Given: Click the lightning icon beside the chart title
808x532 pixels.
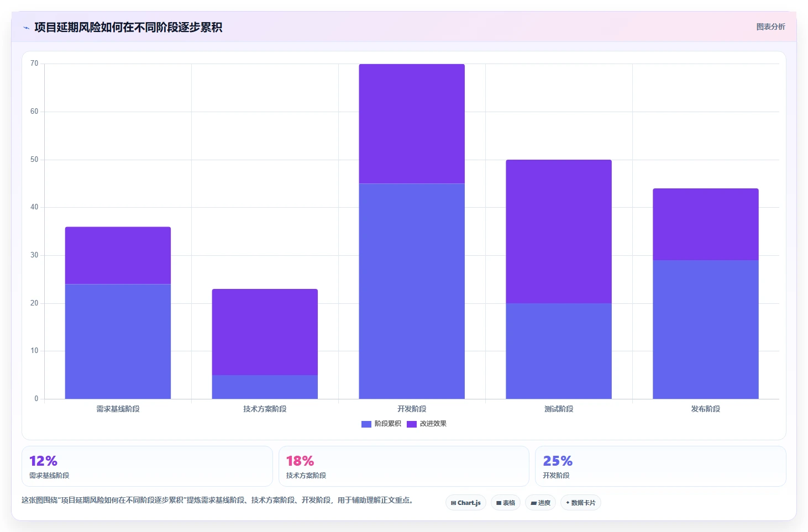Looking at the screenshot, I should [x=26, y=28].
